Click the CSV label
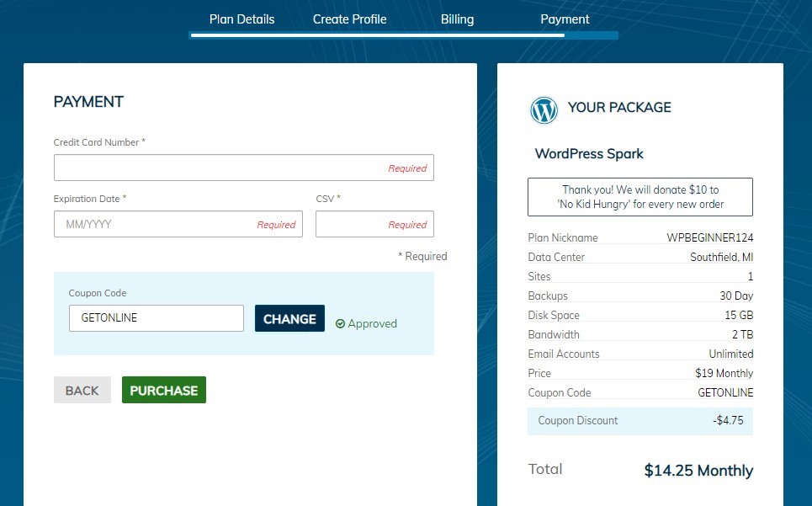 (x=328, y=199)
